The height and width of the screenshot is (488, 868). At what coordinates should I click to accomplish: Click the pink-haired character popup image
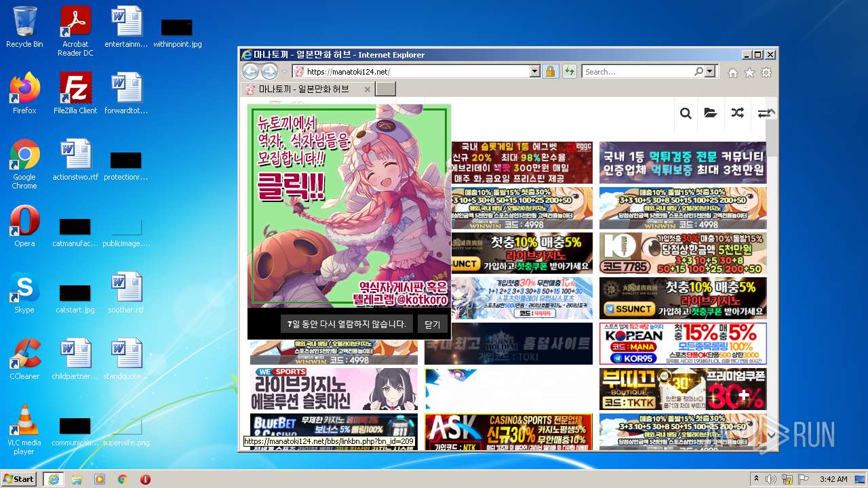[x=349, y=206]
